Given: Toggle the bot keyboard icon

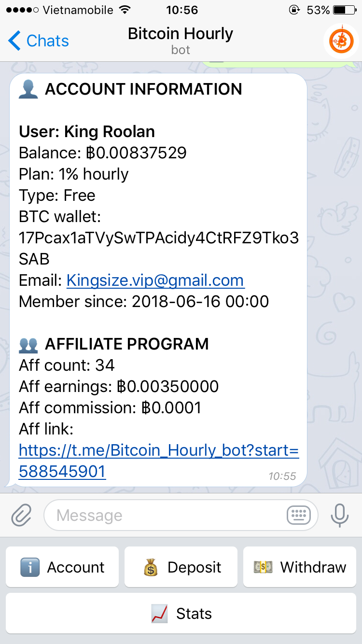Looking at the screenshot, I should click(299, 515).
